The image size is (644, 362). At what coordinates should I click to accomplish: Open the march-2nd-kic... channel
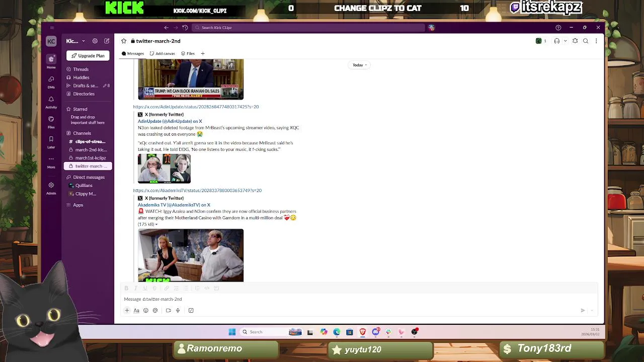point(88,150)
